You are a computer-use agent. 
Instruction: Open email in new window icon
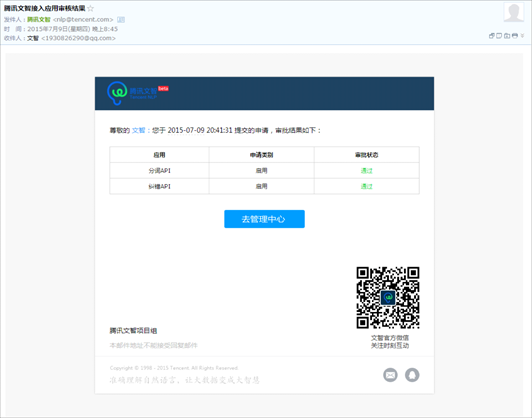tap(491, 36)
